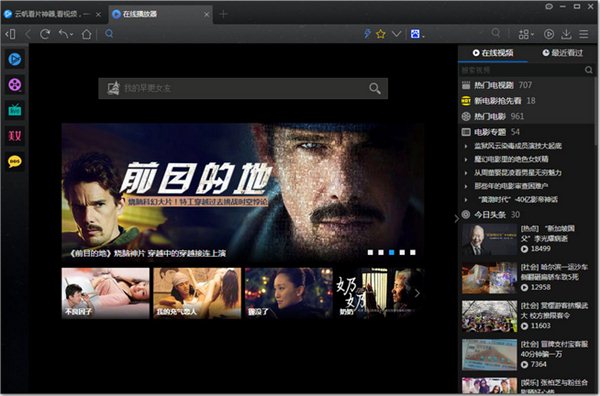Open the 前目的地 banner image

(x=243, y=192)
